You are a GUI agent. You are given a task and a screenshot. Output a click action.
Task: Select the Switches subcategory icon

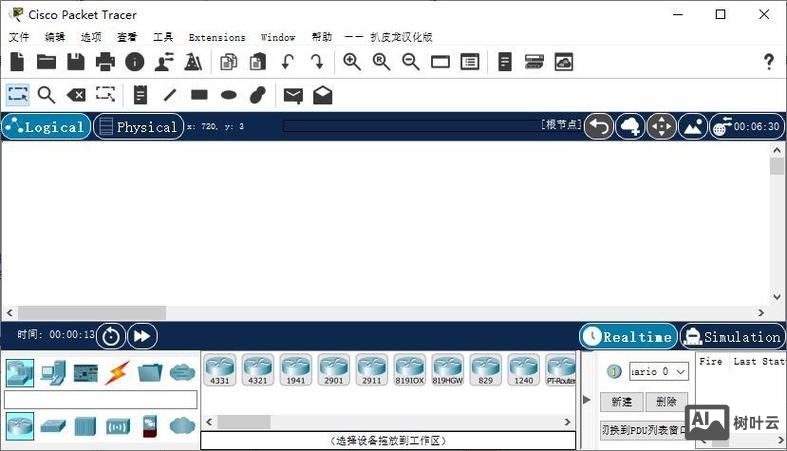pos(53,426)
